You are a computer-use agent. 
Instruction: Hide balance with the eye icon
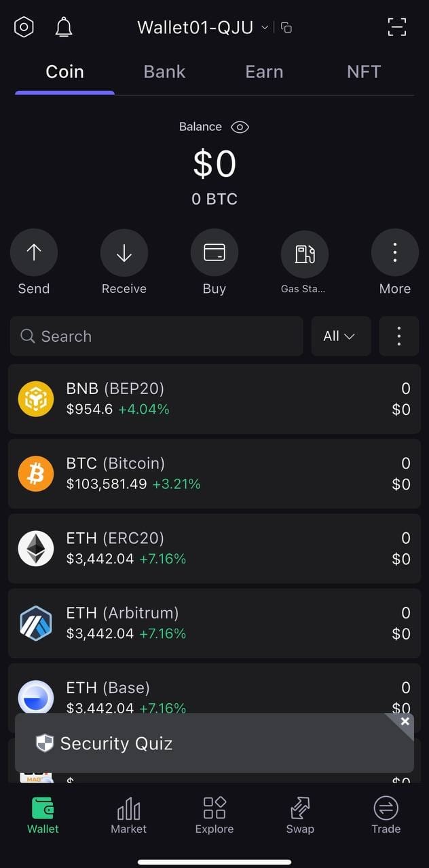[x=240, y=127]
